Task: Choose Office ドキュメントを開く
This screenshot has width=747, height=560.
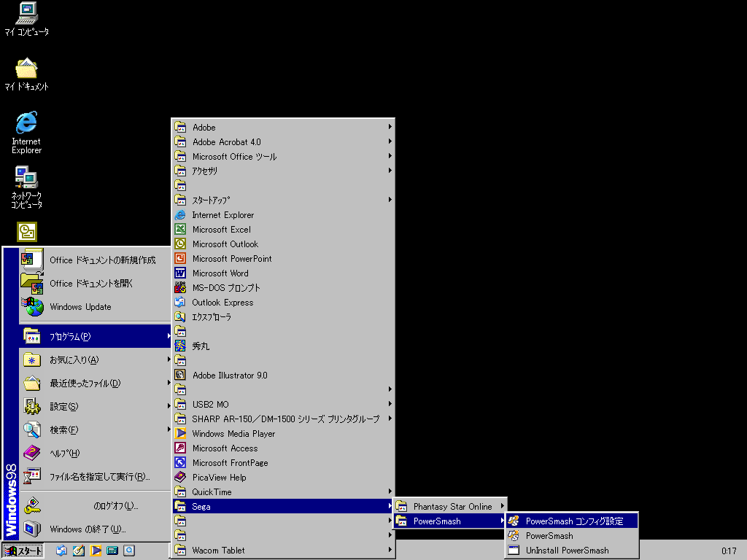Action: tap(96, 284)
